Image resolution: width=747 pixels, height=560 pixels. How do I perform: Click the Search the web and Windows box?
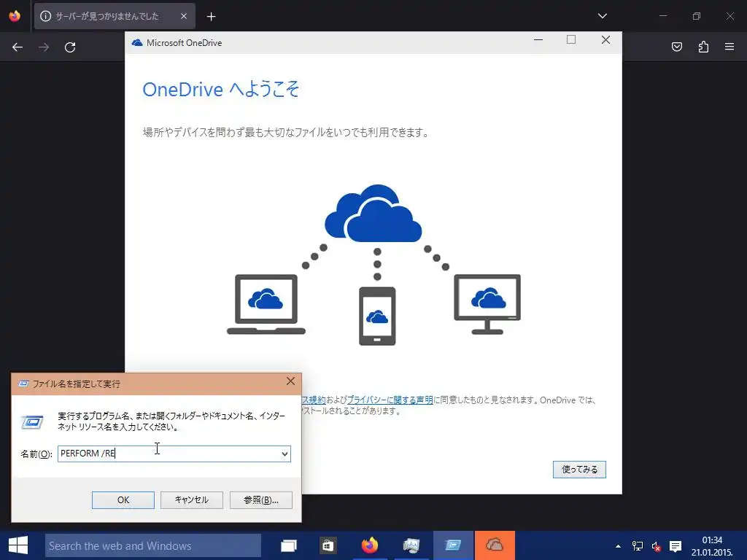tap(153, 545)
